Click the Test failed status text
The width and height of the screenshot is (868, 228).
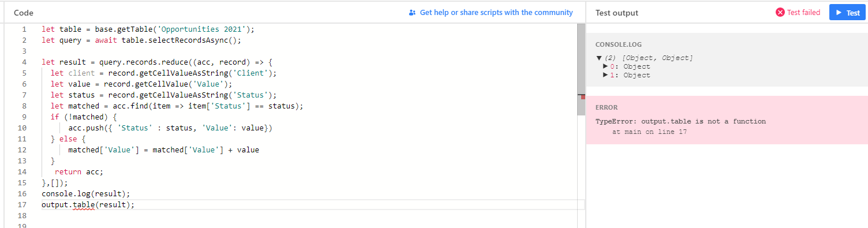[803, 12]
